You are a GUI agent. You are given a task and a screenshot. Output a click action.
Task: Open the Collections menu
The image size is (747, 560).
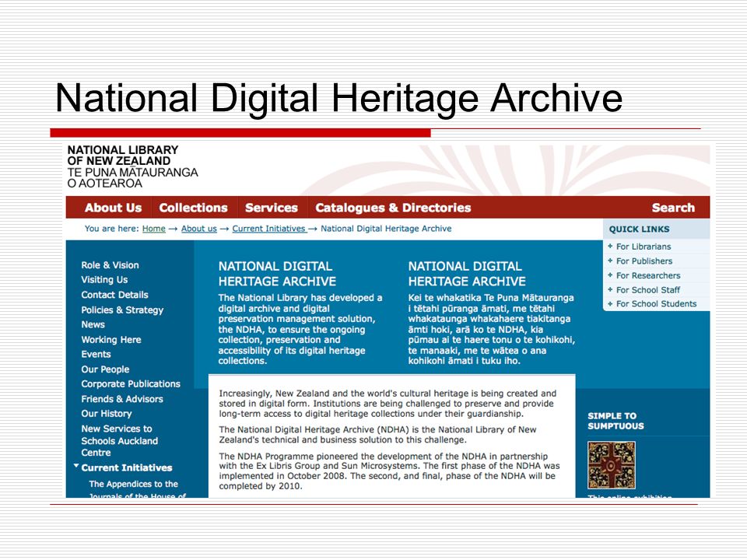click(x=193, y=208)
